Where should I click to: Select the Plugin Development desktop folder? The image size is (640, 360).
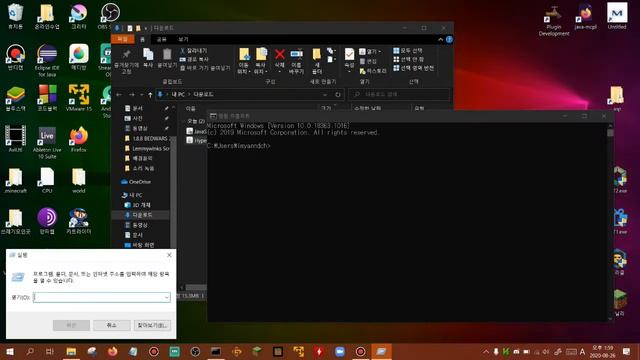[x=553, y=20]
